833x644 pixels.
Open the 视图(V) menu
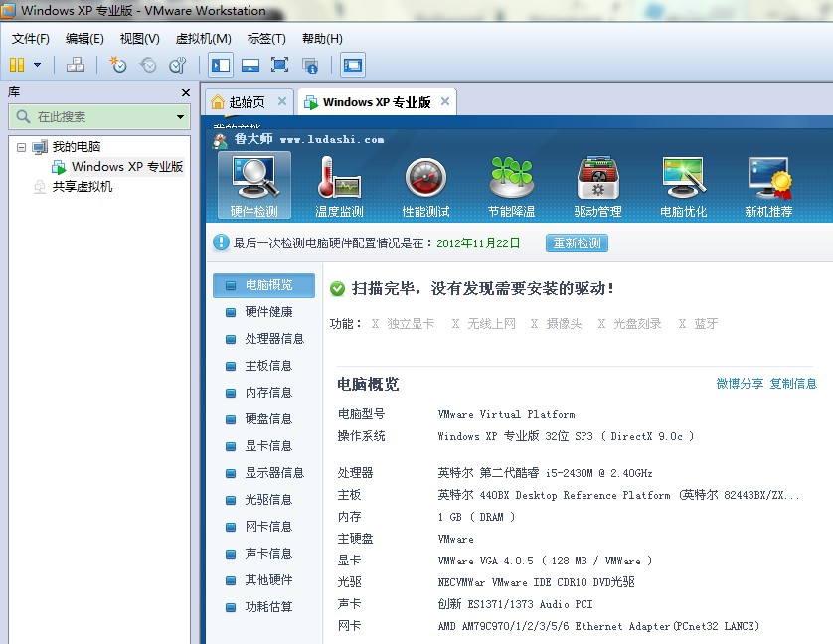coord(140,38)
